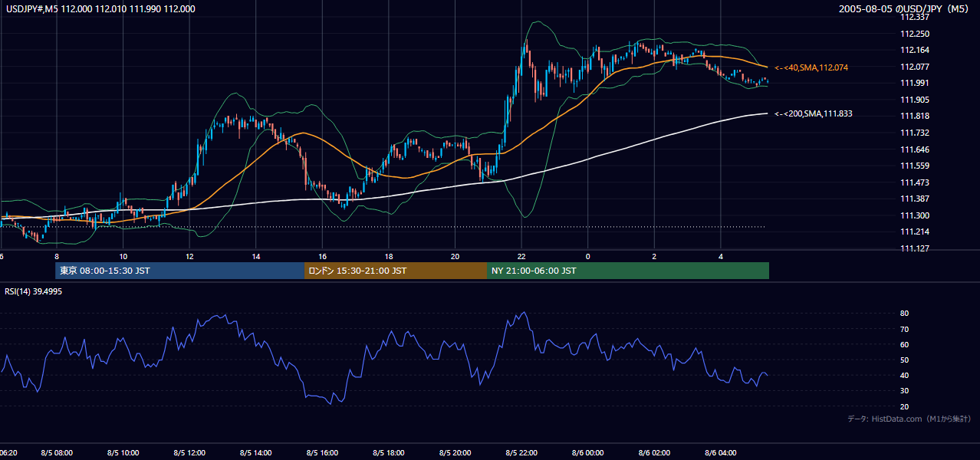
Task: Click the 8/5 22:00 time axis label
Action: pos(522,453)
